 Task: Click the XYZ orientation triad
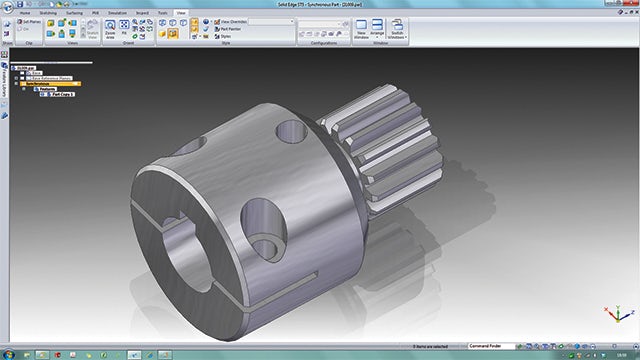(x=618, y=313)
